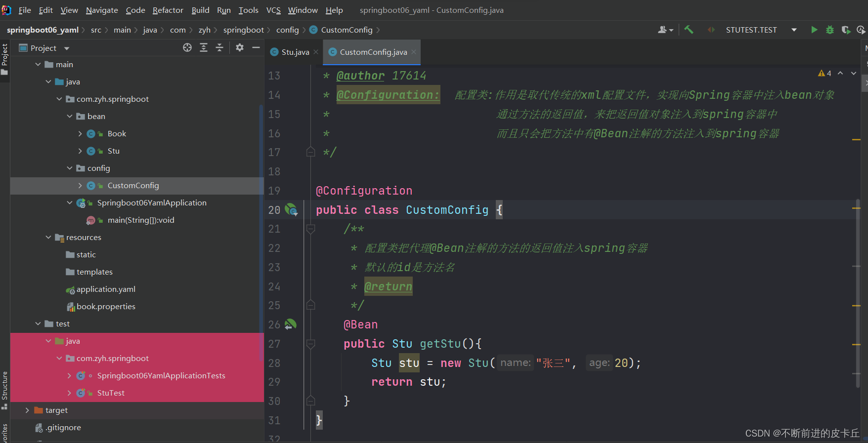Image resolution: width=868 pixels, height=443 pixels.
Task: Click the getStu method name in code
Action: [x=440, y=344]
